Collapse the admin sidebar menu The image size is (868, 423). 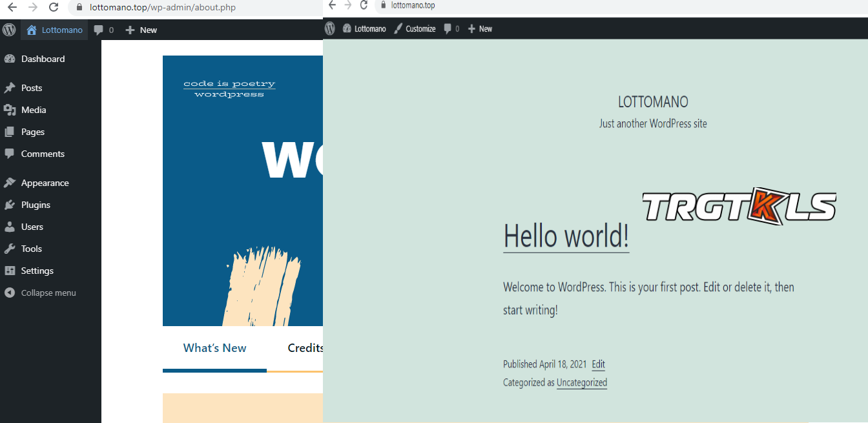pyautogui.click(x=48, y=293)
